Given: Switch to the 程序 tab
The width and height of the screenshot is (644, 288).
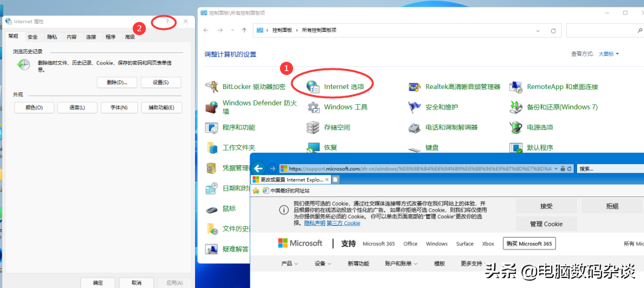Looking at the screenshot, I should pos(111,37).
